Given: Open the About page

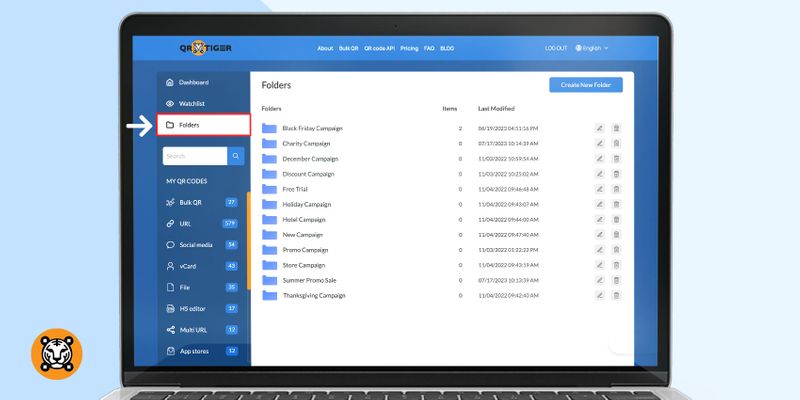Looking at the screenshot, I should [325, 48].
